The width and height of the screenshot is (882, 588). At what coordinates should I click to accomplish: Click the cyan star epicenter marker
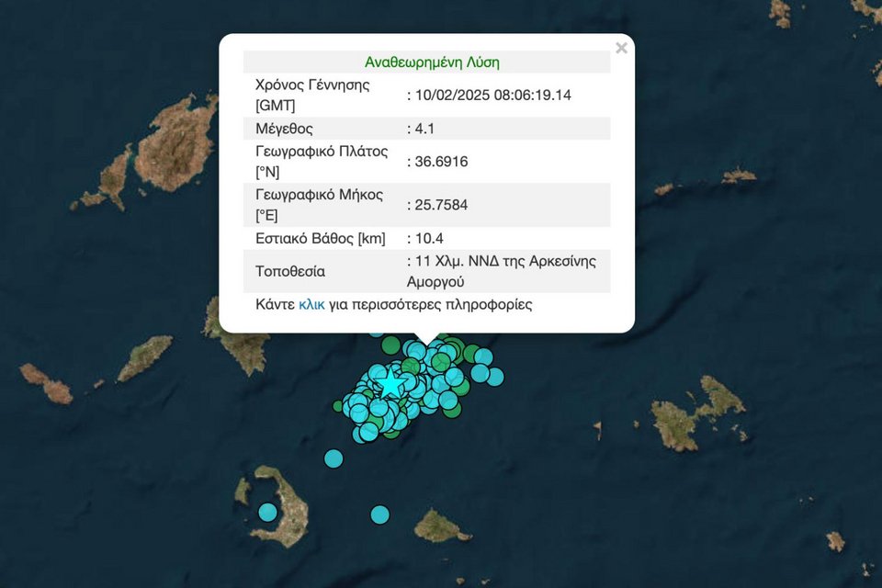[391, 384]
